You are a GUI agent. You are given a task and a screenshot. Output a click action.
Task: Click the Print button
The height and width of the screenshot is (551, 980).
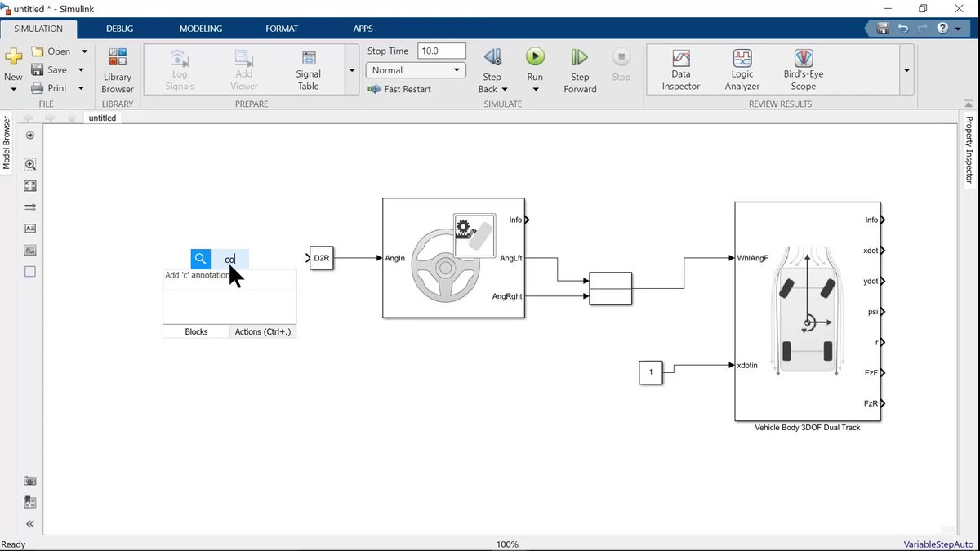click(51, 88)
